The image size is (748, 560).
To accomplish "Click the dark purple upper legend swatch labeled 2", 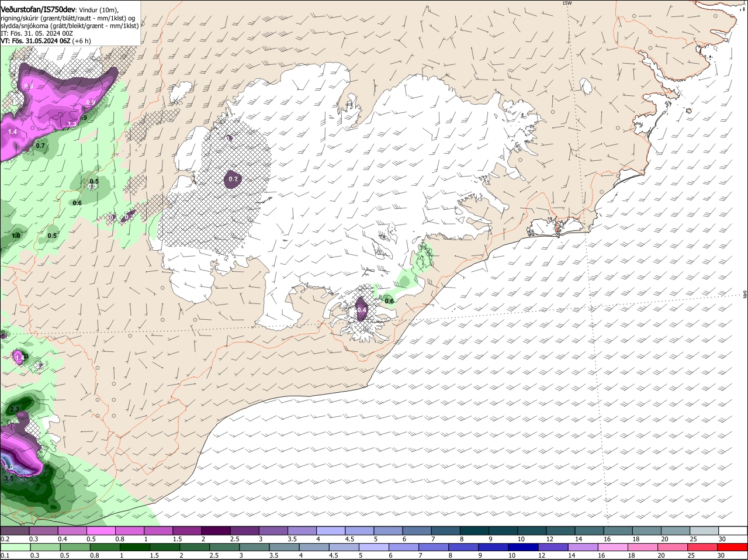I will point(216,530).
